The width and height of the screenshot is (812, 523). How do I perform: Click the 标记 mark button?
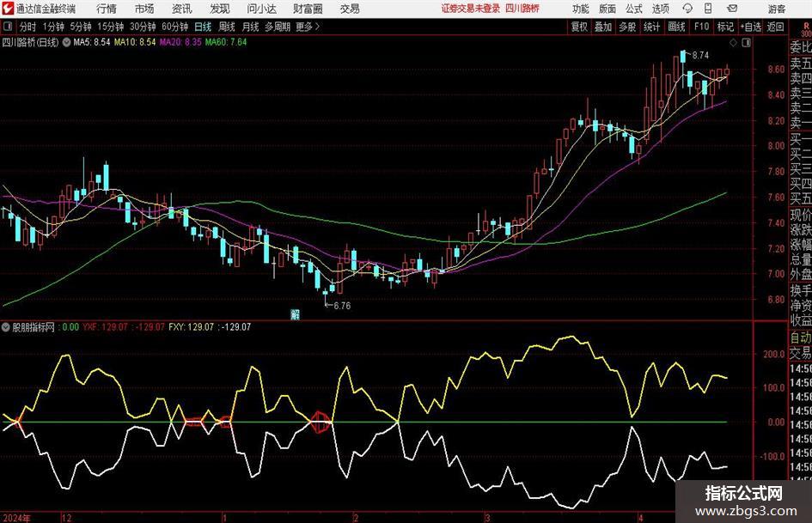pyautogui.click(x=725, y=27)
